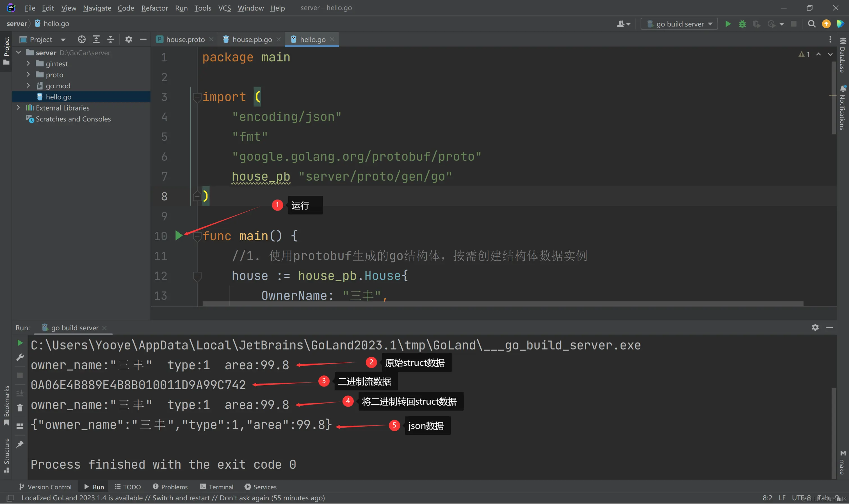Toggle the Database side panel
The height and width of the screenshot is (504, 849).
843,56
